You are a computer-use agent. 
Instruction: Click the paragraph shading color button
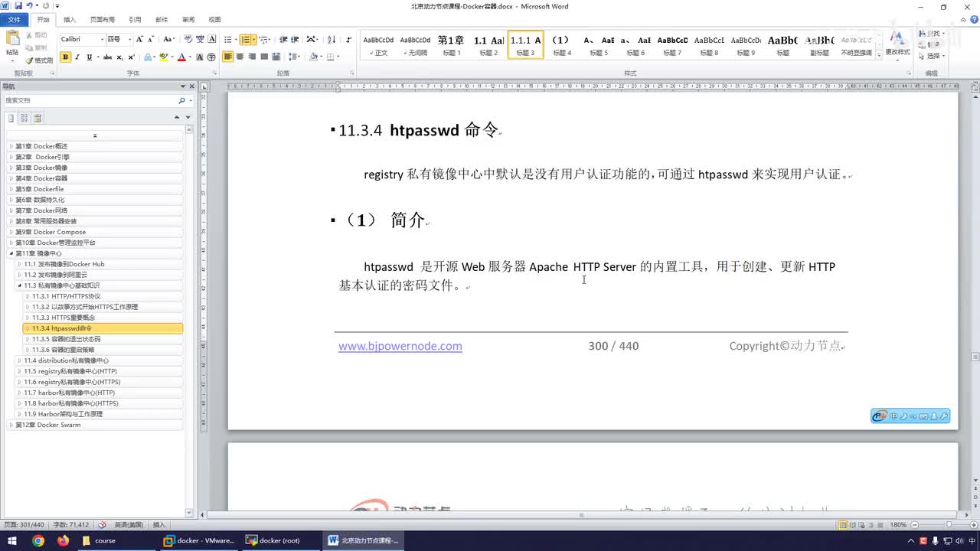pyautogui.click(x=314, y=57)
